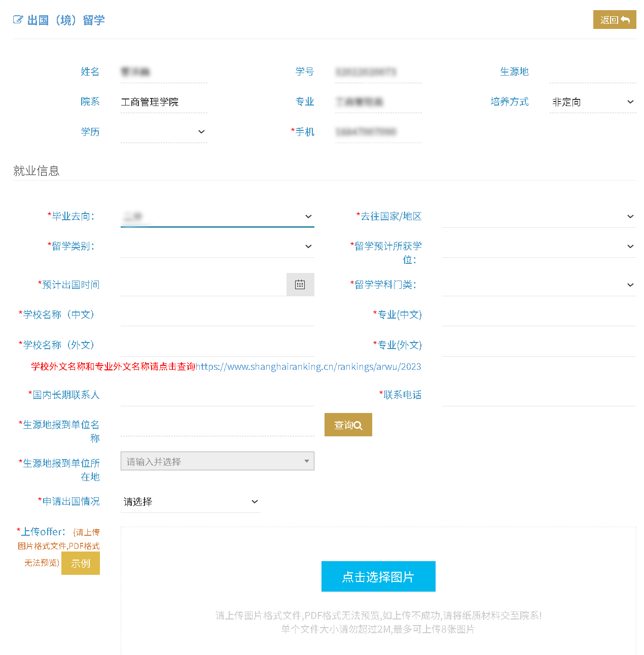Expand the 留学类别 dropdown
Screen dimensions: 644x655
[217, 247]
